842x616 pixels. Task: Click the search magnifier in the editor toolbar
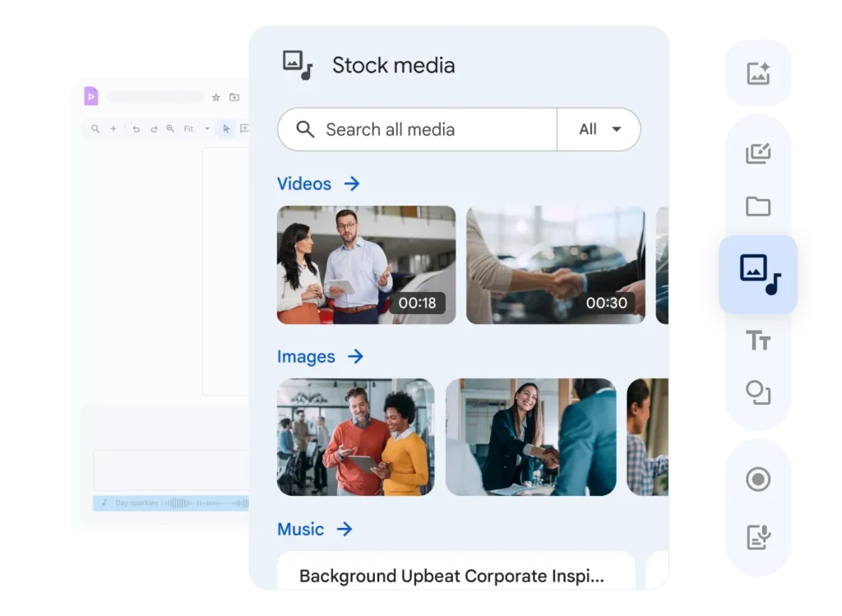[96, 129]
